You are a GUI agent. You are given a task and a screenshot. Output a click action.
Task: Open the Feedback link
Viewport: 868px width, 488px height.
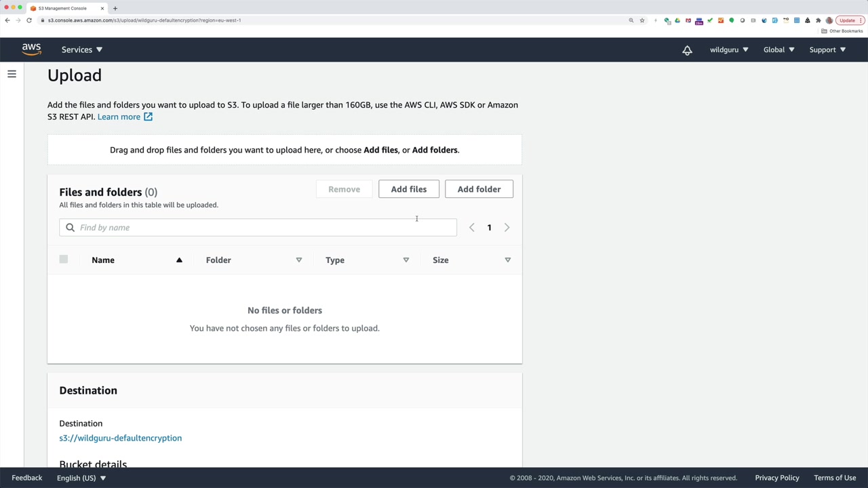pos(27,478)
